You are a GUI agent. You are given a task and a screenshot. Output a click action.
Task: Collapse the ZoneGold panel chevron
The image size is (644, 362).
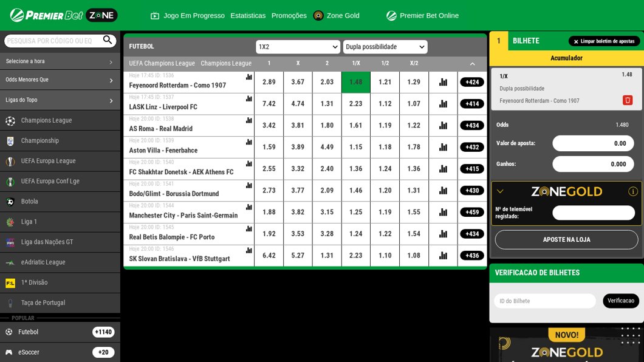[x=500, y=191]
